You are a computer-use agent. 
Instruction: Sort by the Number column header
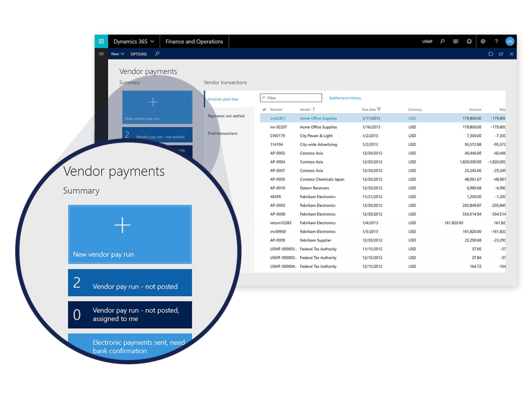276,109
